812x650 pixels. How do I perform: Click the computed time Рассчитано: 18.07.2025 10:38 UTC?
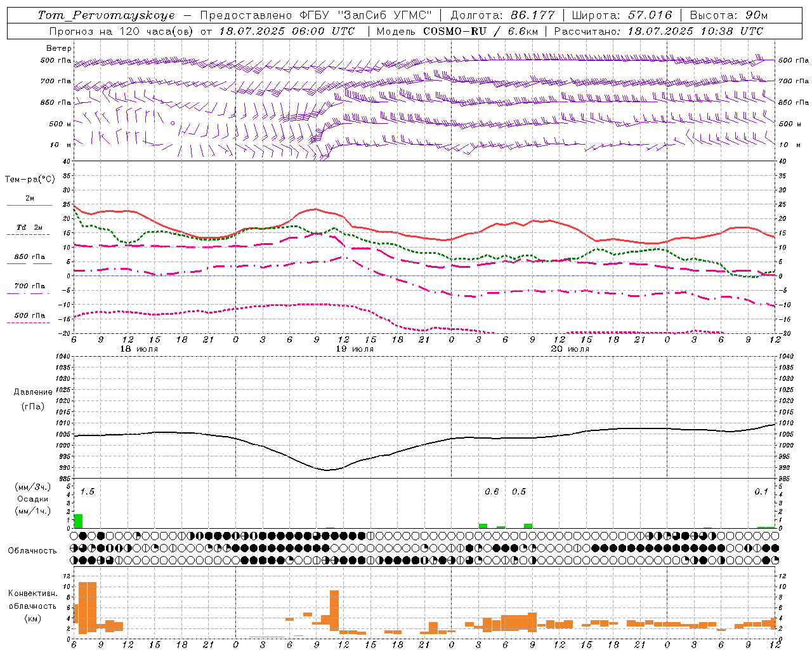658,31
